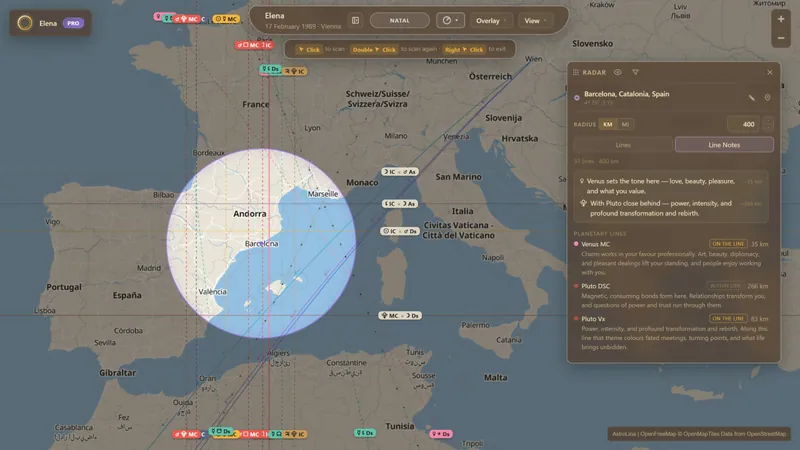Open the Overlay dropdown menu
The width and height of the screenshot is (800, 450).
[x=491, y=20]
